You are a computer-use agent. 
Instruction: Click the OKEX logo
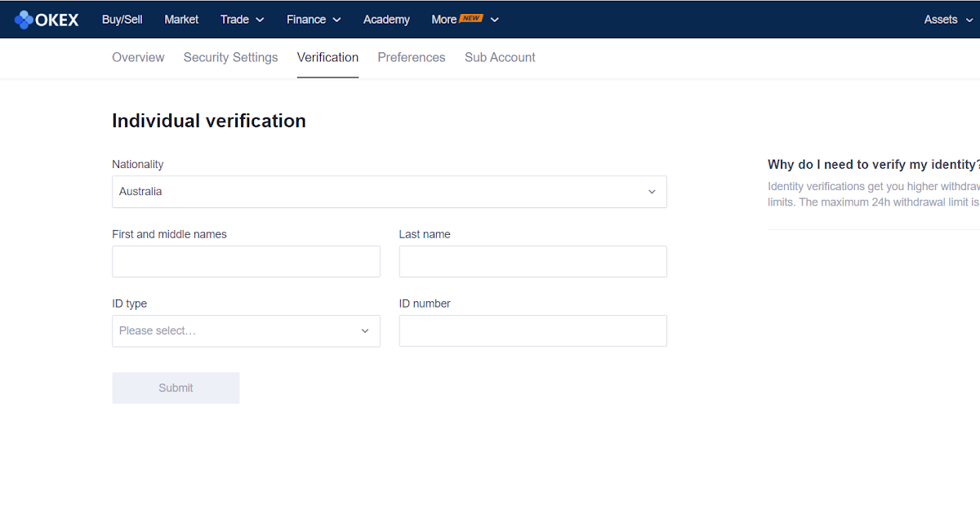pyautogui.click(x=47, y=19)
